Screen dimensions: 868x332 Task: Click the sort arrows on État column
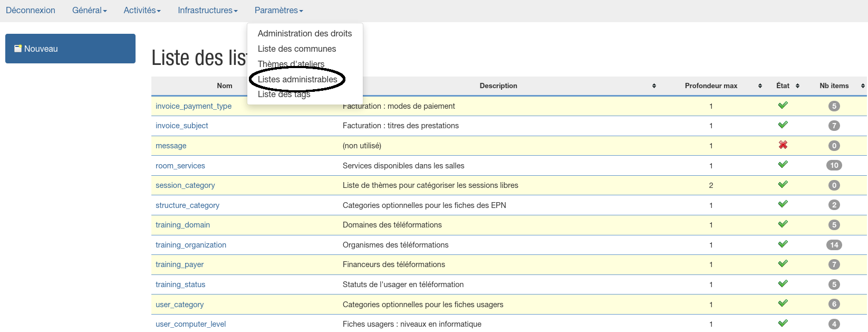[x=797, y=86]
